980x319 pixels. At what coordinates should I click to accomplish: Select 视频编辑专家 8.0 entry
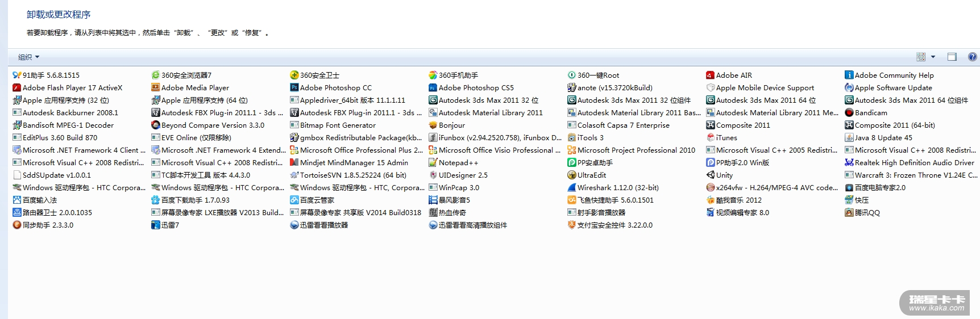pos(738,212)
